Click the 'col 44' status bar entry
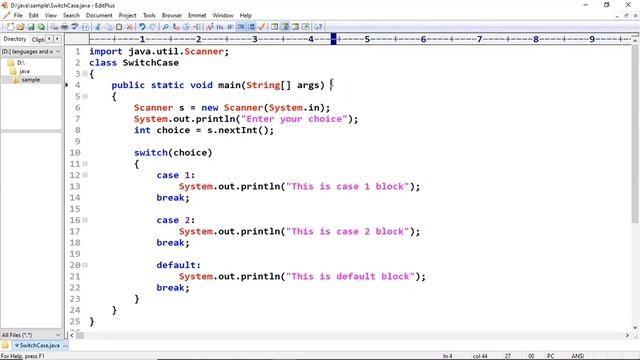 click(x=480, y=356)
